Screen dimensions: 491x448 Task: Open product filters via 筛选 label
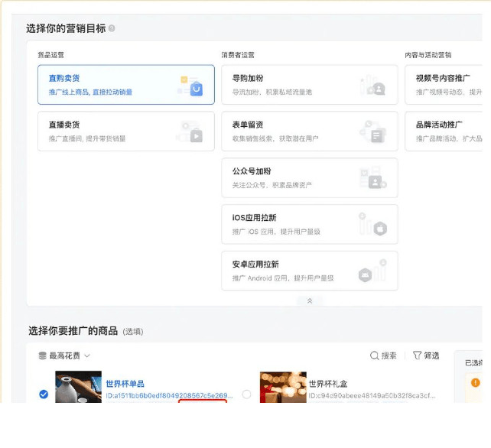431,355
